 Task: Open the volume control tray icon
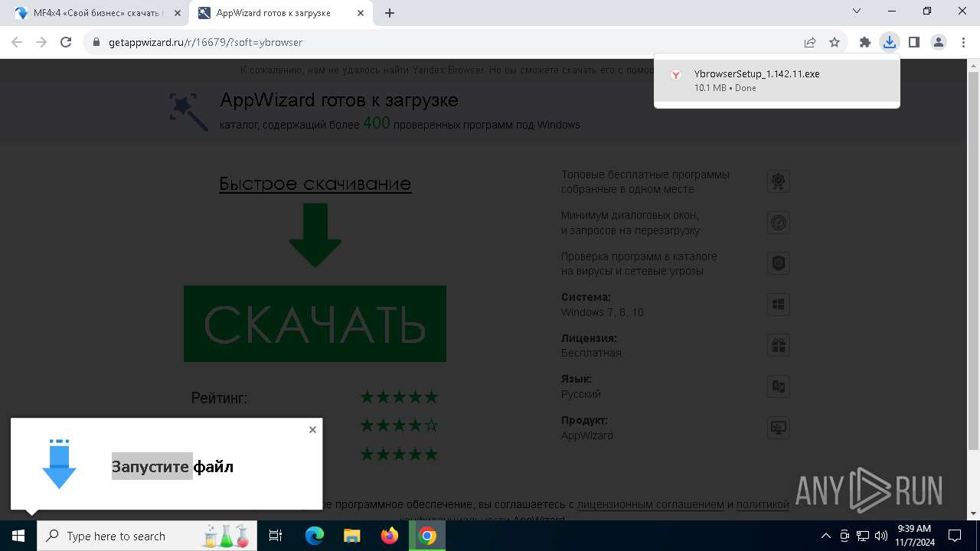pos(881,536)
